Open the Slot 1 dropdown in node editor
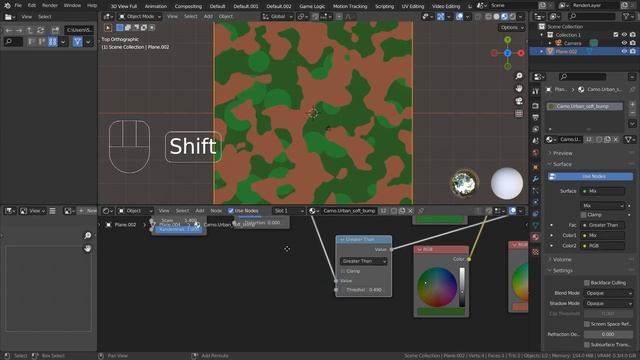 click(x=288, y=211)
